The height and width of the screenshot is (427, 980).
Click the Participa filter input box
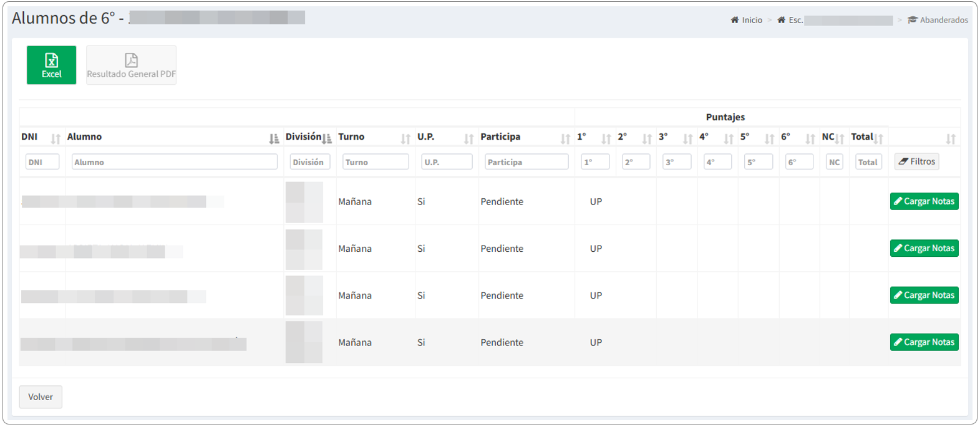click(526, 162)
